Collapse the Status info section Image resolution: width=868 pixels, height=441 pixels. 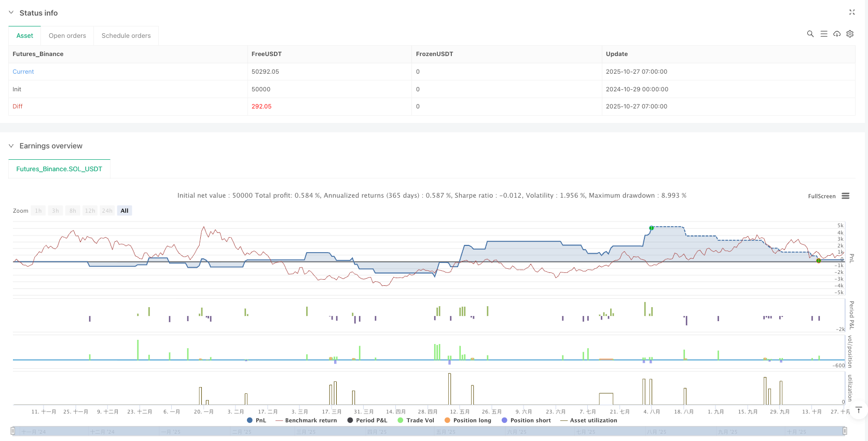[11, 12]
